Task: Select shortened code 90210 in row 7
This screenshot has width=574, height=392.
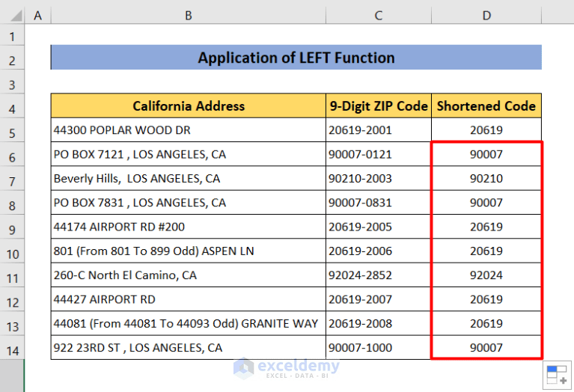Action: (486, 178)
